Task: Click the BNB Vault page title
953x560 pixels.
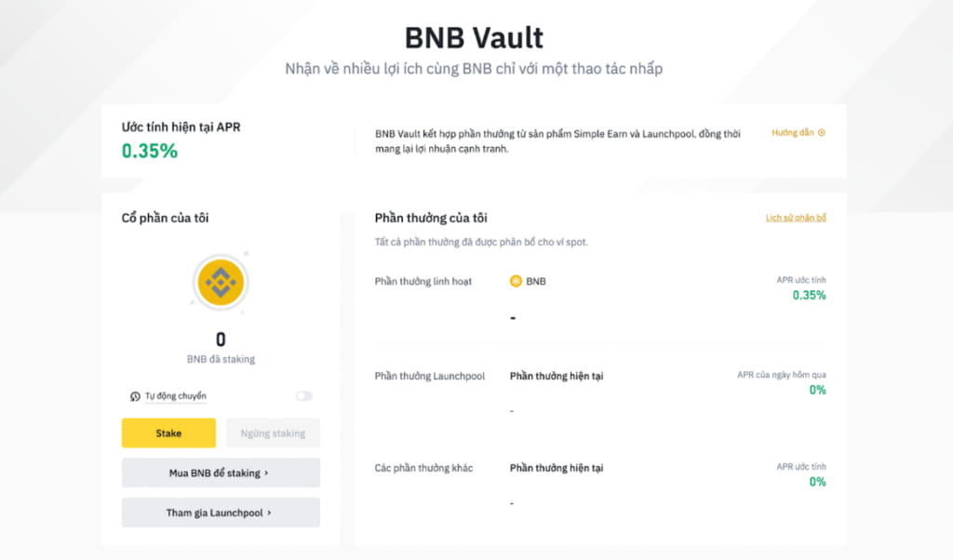Action: coord(476,37)
